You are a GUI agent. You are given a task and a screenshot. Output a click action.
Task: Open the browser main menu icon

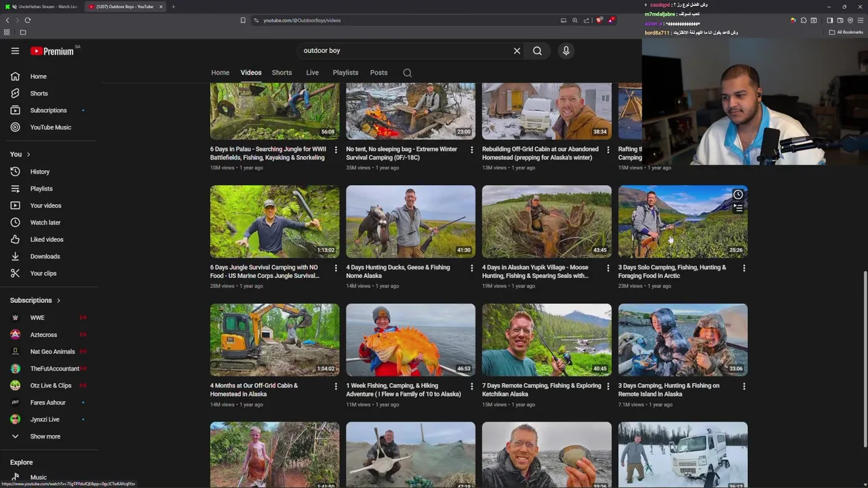(x=861, y=20)
